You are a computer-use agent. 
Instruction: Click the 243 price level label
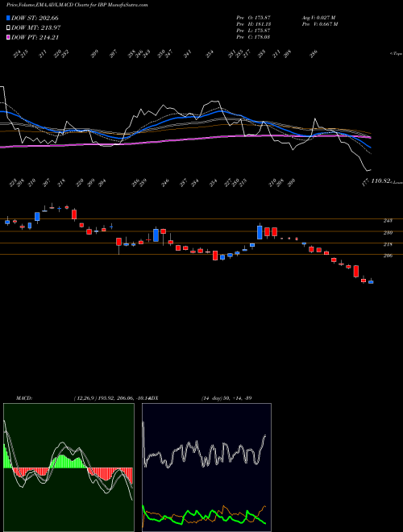click(388, 221)
